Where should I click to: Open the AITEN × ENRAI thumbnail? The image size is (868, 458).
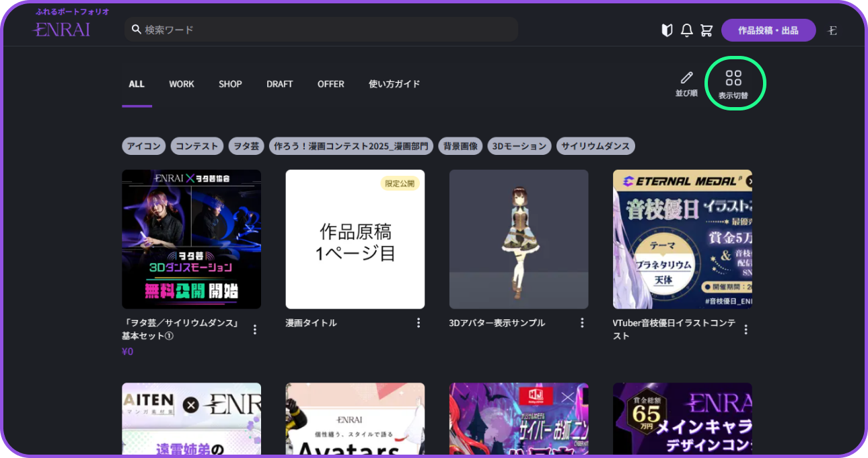pos(191,418)
